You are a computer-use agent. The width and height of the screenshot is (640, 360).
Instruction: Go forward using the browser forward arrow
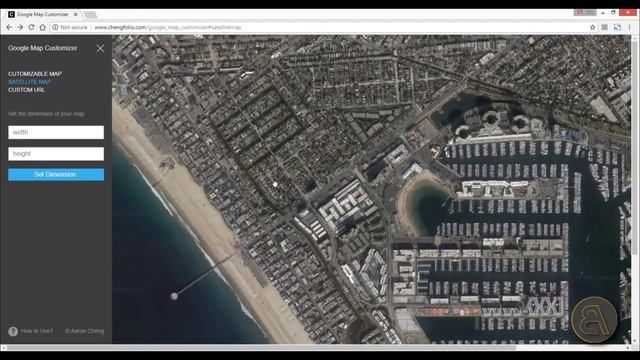(20, 27)
